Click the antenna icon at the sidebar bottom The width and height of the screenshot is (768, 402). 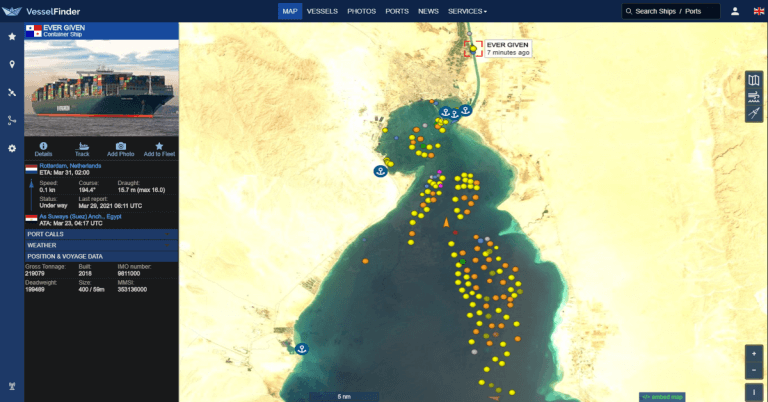pos(12,386)
